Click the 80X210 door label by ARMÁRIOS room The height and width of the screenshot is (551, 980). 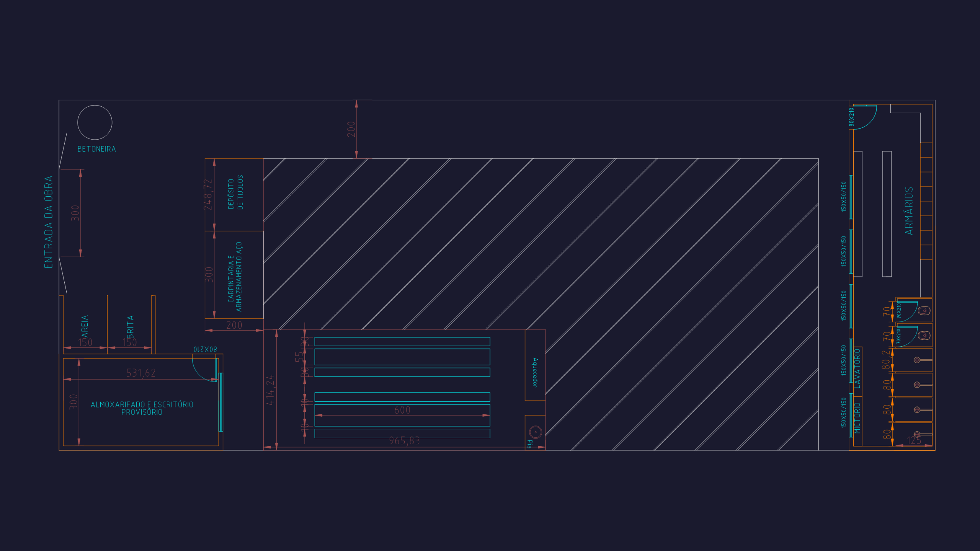click(x=851, y=117)
